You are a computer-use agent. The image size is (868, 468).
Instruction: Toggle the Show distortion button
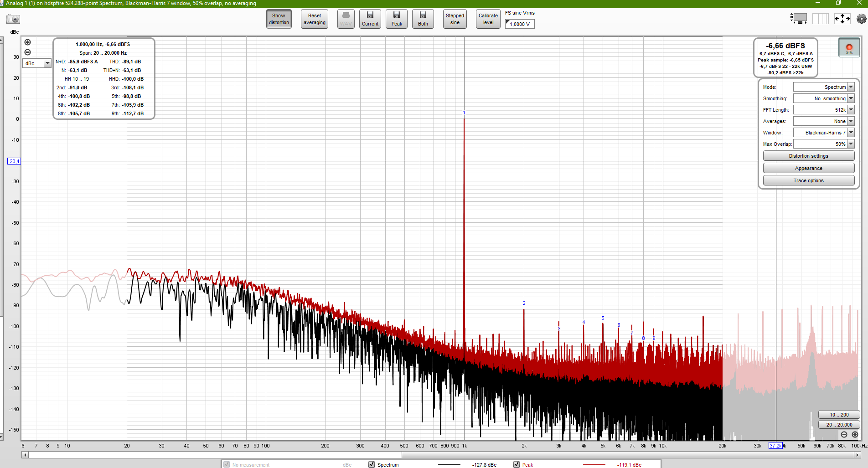pyautogui.click(x=279, y=19)
